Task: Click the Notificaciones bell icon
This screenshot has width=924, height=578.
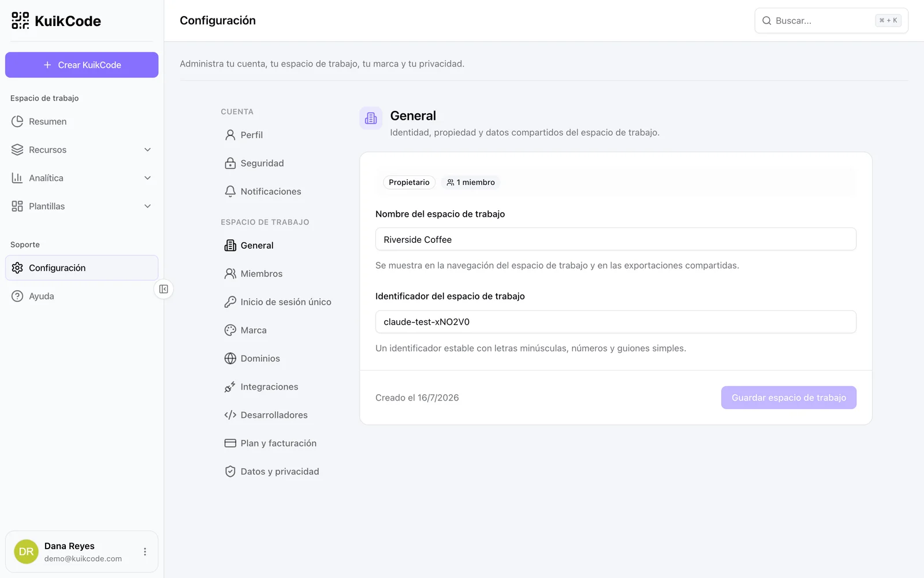Action: 230,191
